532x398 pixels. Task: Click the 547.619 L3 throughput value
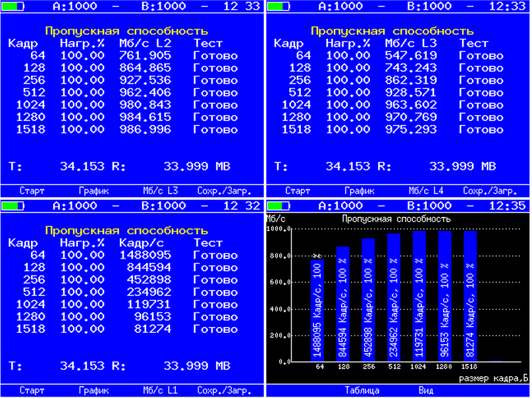[x=411, y=56]
